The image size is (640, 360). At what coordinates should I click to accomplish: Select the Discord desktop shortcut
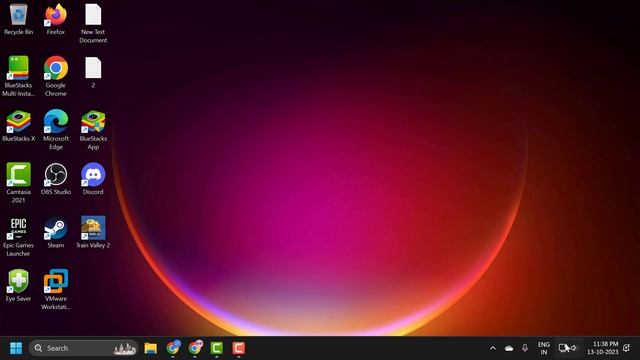(x=93, y=179)
